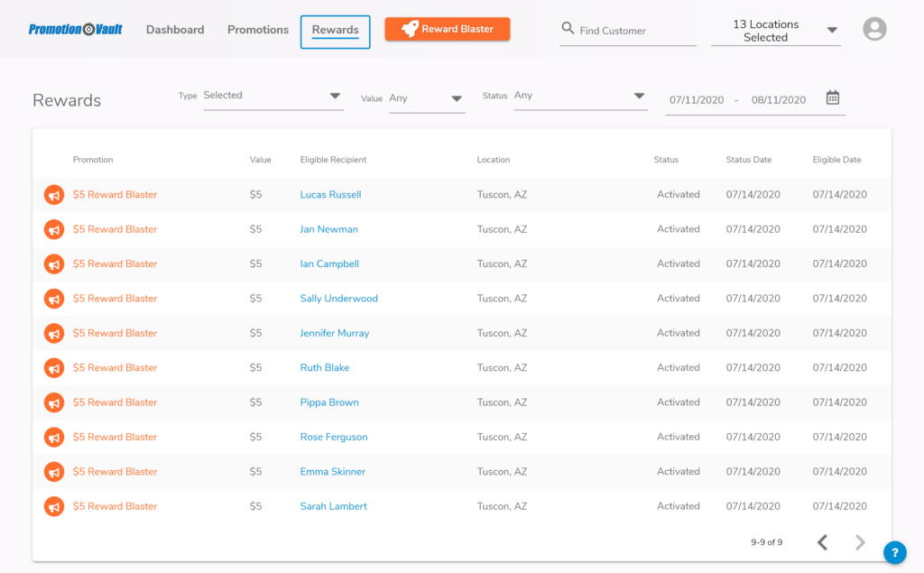Viewport: 924px width, 573px height.
Task: Open the Type filter dropdown
Action: pos(273,96)
